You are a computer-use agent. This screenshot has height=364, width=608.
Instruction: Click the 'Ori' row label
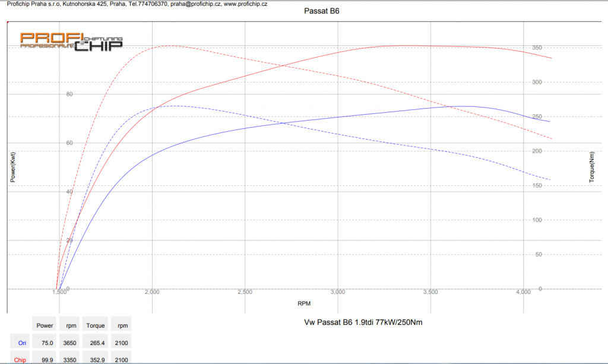click(x=22, y=343)
